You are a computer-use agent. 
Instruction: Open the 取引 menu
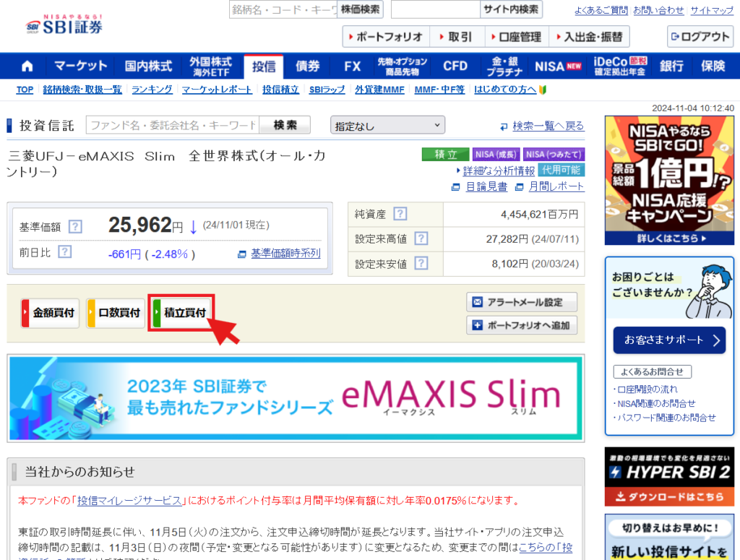(x=457, y=37)
